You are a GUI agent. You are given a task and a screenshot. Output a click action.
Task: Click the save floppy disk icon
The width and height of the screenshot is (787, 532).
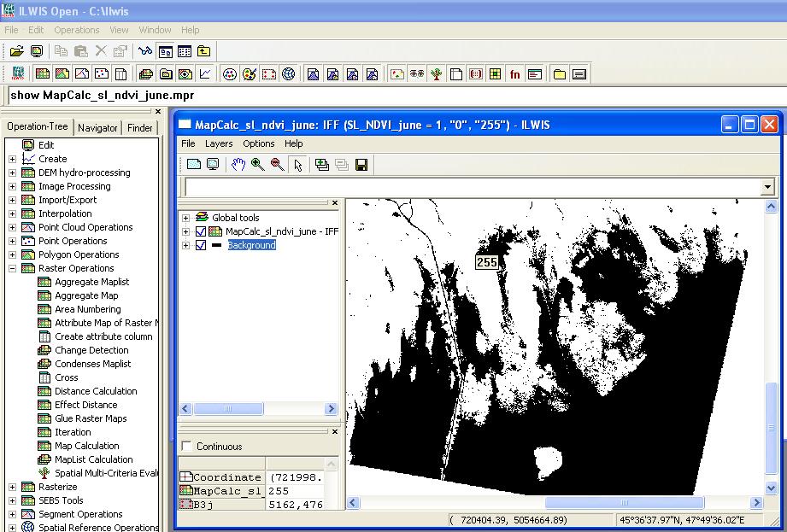pyautogui.click(x=361, y=165)
